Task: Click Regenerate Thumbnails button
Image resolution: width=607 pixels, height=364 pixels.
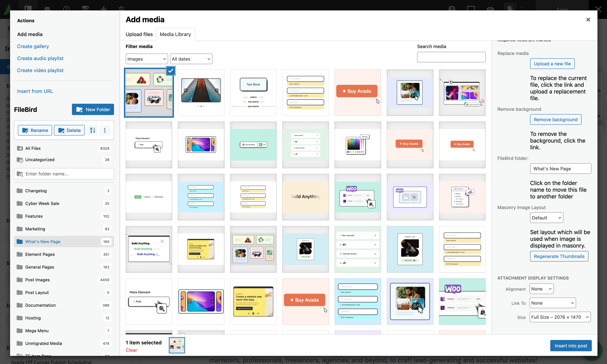Action: (x=559, y=256)
